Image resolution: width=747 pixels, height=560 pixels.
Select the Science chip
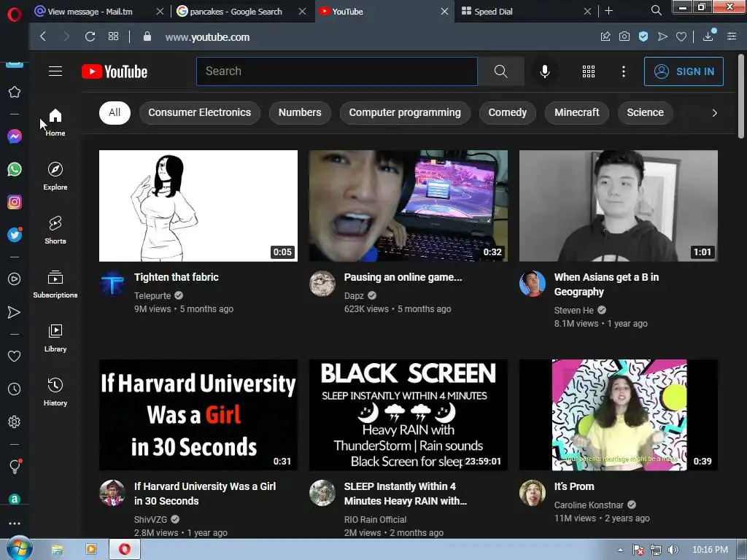(645, 113)
